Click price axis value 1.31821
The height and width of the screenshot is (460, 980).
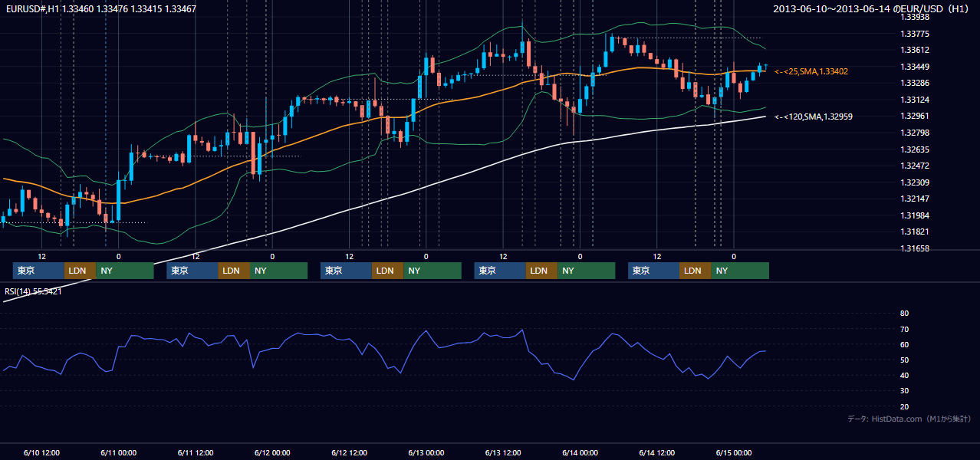915,232
